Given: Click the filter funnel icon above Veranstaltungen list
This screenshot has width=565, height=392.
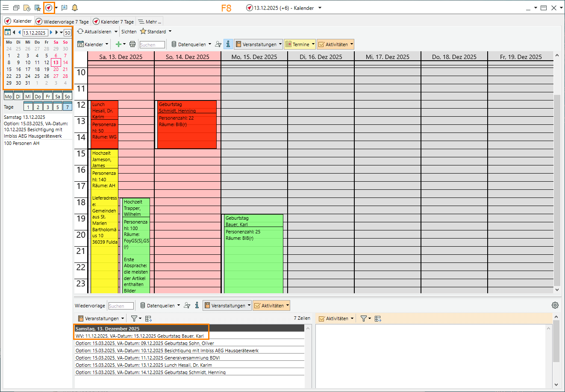Looking at the screenshot, I should point(134,318).
